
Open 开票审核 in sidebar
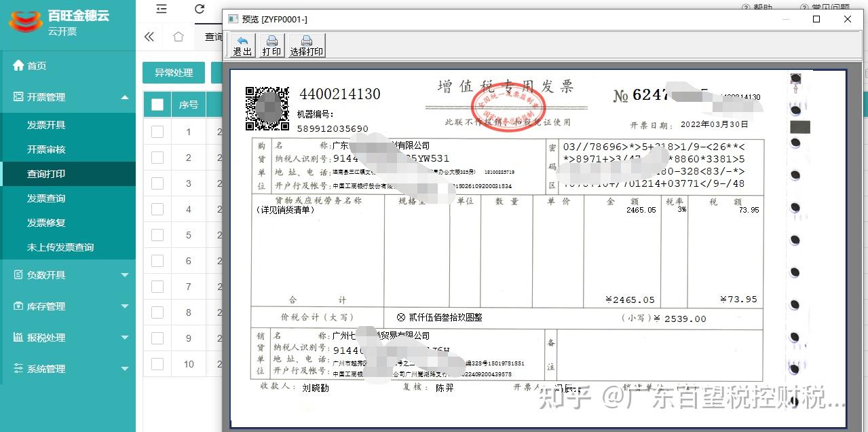pos(68,149)
